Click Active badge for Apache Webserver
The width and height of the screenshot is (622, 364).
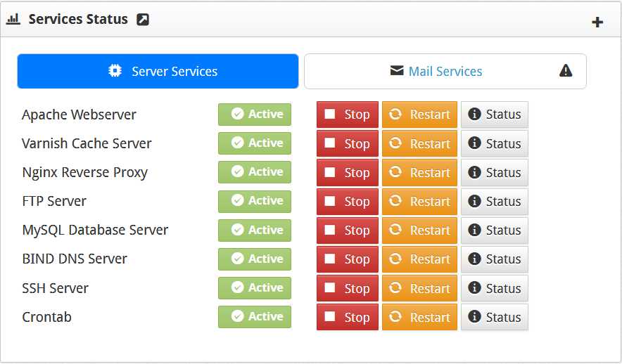[255, 114]
